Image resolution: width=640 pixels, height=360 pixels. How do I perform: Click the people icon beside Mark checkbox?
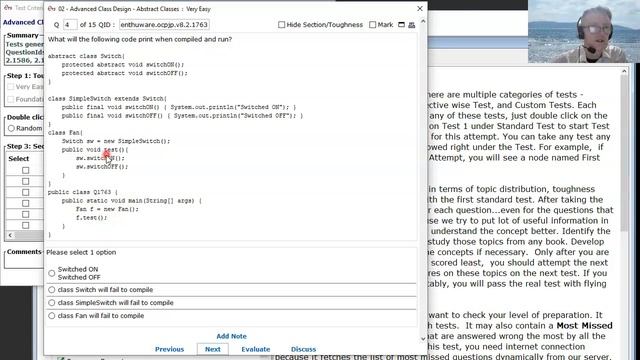coord(411,25)
